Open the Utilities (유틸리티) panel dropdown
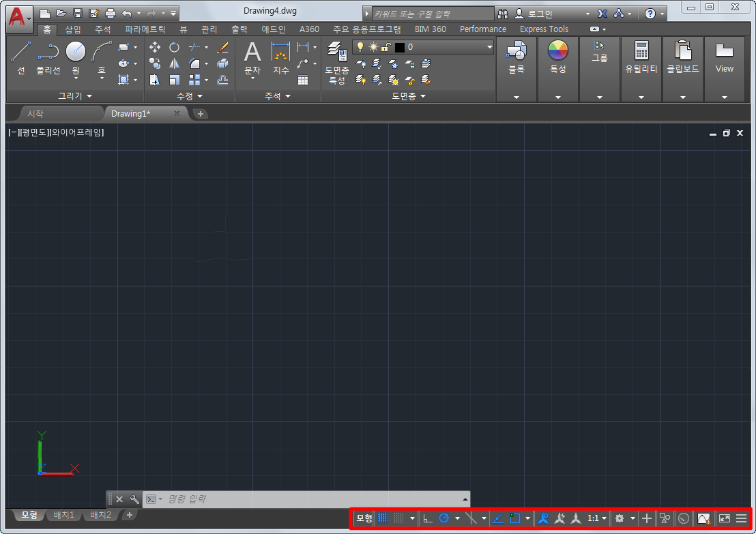The height and width of the screenshot is (534, 756). [x=641, y=98]
